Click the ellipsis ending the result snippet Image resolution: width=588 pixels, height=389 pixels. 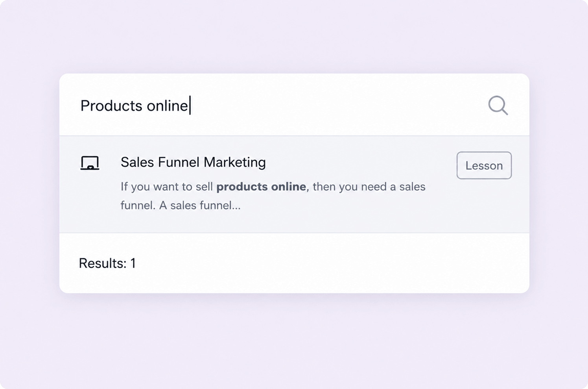point(236,206)
